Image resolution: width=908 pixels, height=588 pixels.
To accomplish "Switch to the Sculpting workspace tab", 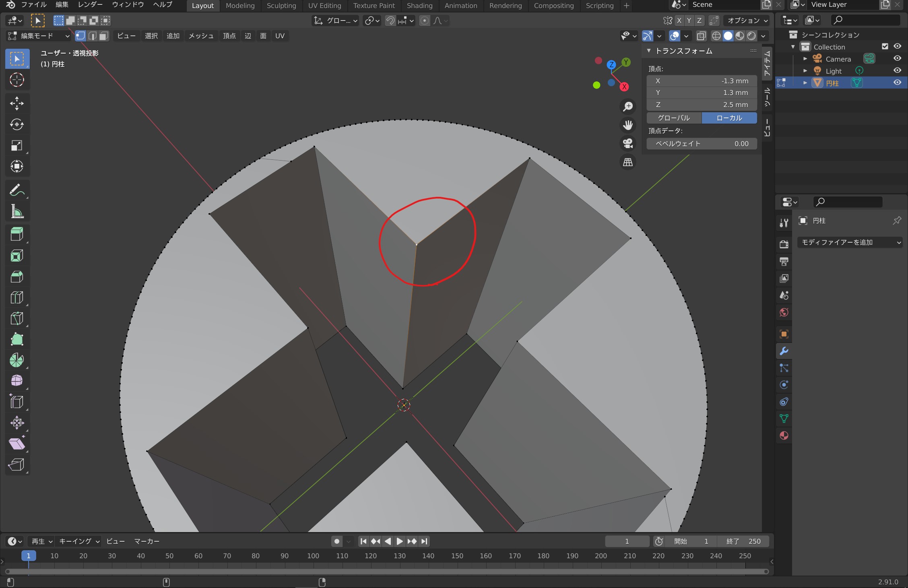I will coord(281,6).
